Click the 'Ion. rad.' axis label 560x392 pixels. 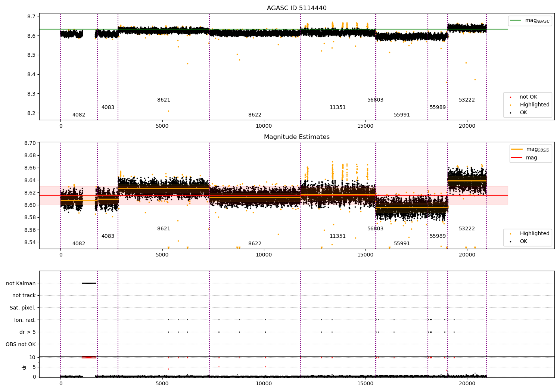click(x=25, y=320)
